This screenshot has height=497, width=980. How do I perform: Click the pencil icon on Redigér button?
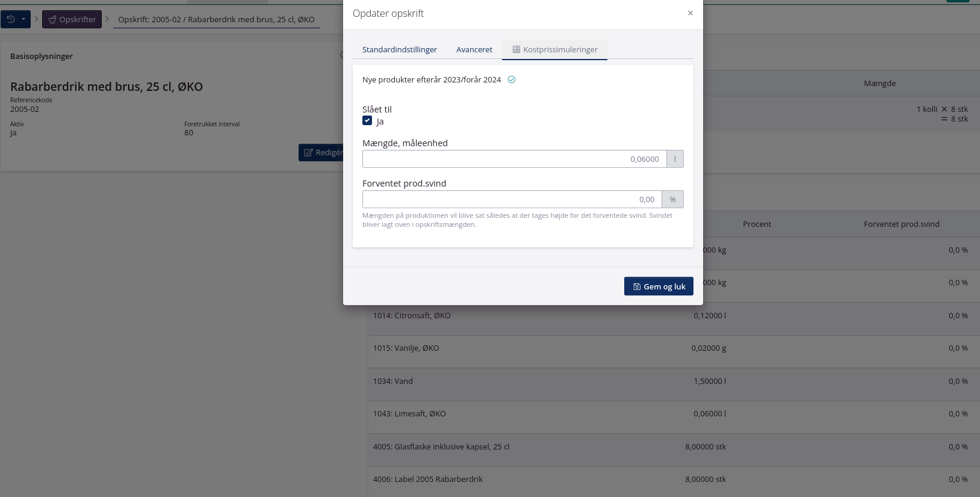tap(308, 153)
